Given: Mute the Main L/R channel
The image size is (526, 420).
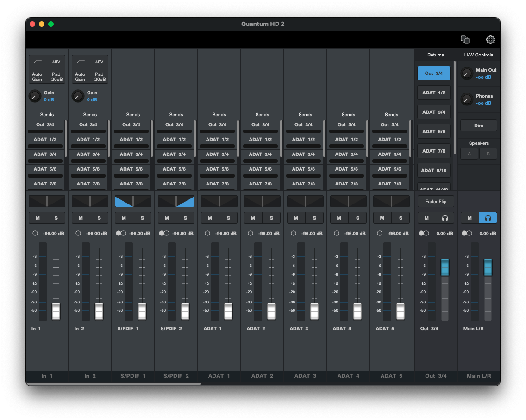Looking at the screenshot, I should tap(470, 218).
